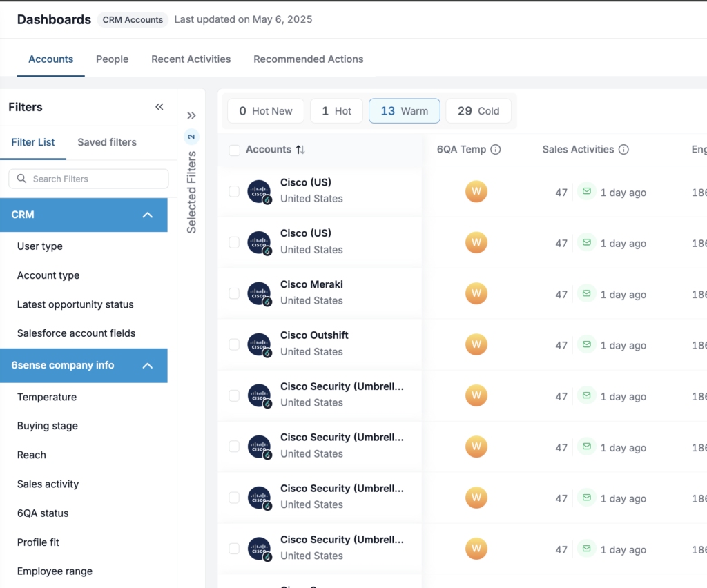Click the CRM Accounts badge
The image size is (707, 588).
133,20
